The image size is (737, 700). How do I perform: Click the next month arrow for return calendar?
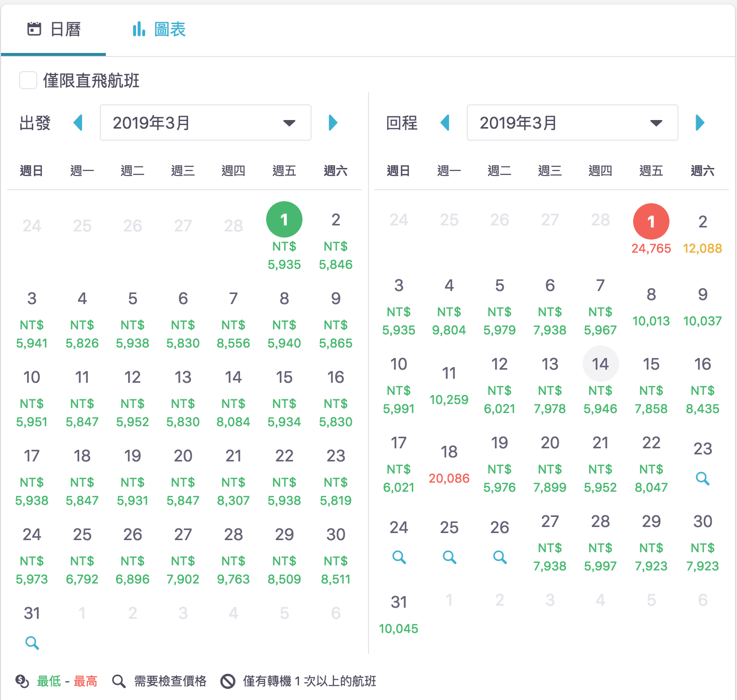tap(700, 123)
